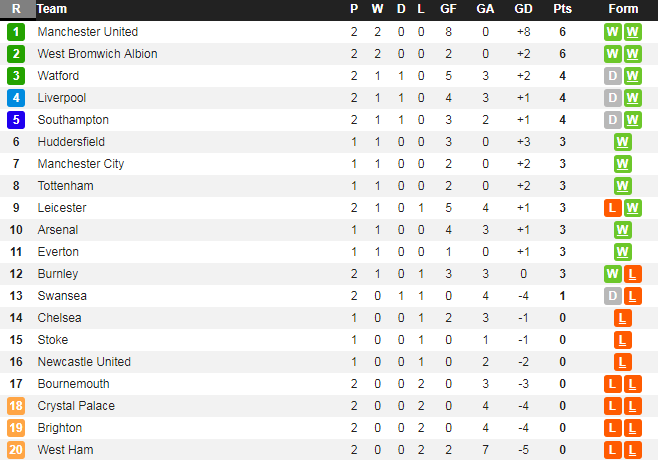658x460 pixels.
Task: Click Burnley's green win form icon
Action: tap(613, 274)
